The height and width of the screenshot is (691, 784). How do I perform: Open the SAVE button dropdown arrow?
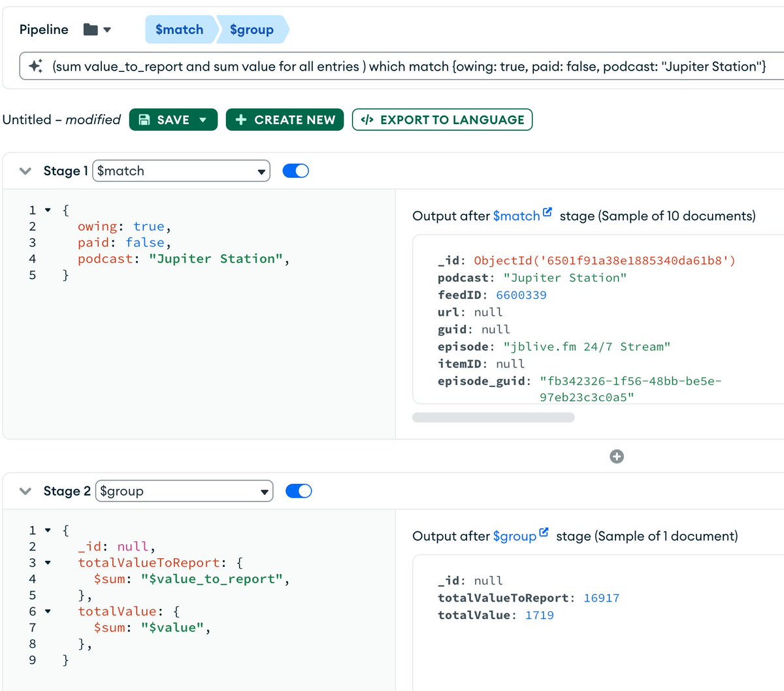click(x=203, y=120)
